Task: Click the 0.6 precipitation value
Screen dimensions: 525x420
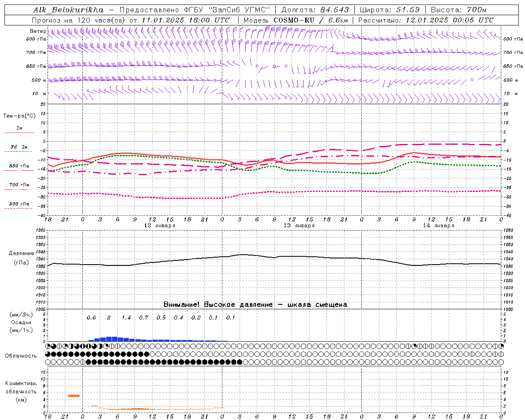Action: coord(91,318)
